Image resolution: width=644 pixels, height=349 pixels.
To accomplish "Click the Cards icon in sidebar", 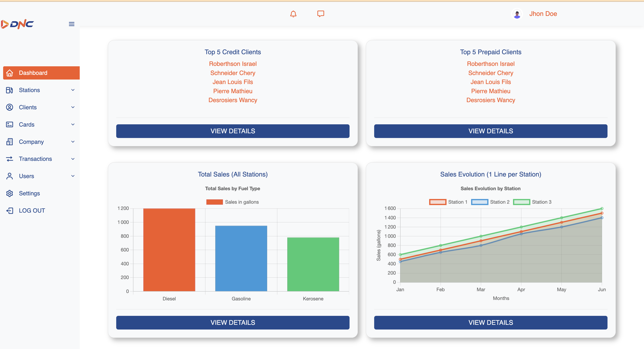I will point(9,125).
